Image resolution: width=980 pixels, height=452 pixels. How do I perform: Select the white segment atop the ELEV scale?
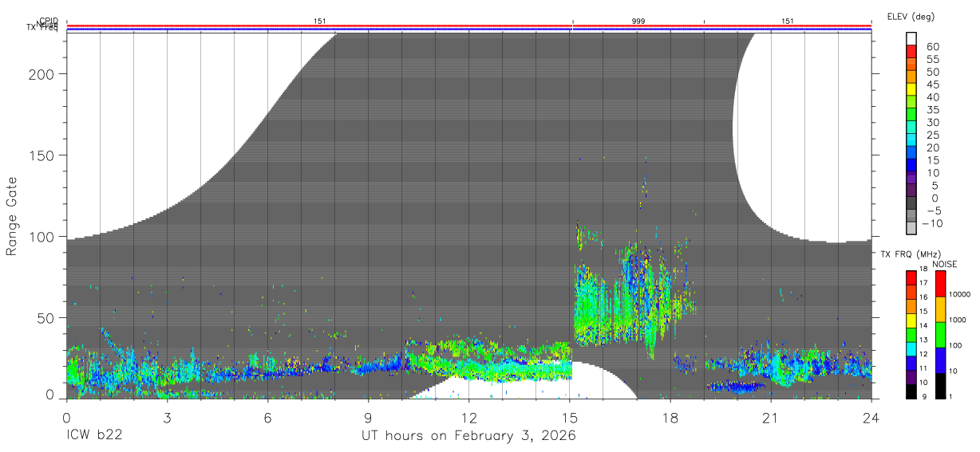click(x=912, y=37)
